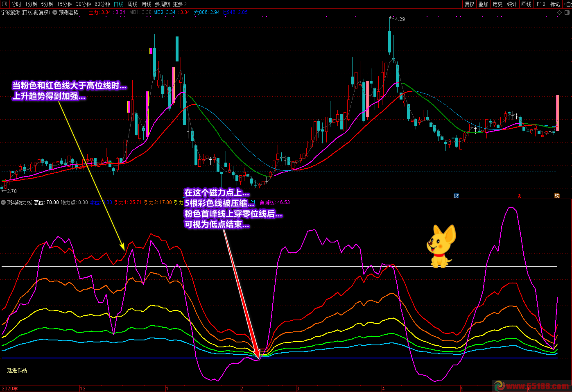
Task: Click the 复权 adjustment button
Action: 469,4
